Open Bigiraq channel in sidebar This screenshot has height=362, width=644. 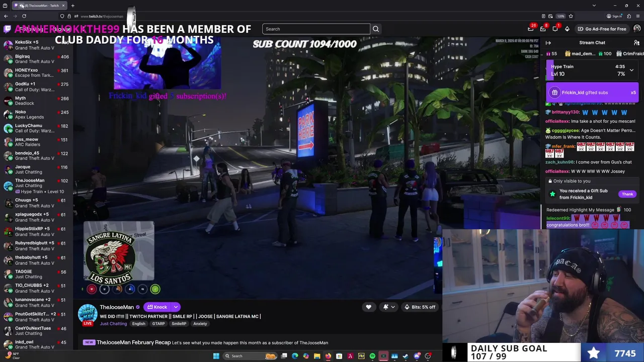tap(36, 59)
